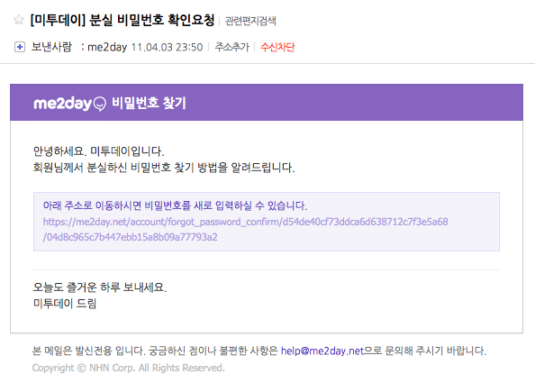
Task: Click closing line 오늘도 즐거운 하루 보내세요.
Action: (100, 287)
